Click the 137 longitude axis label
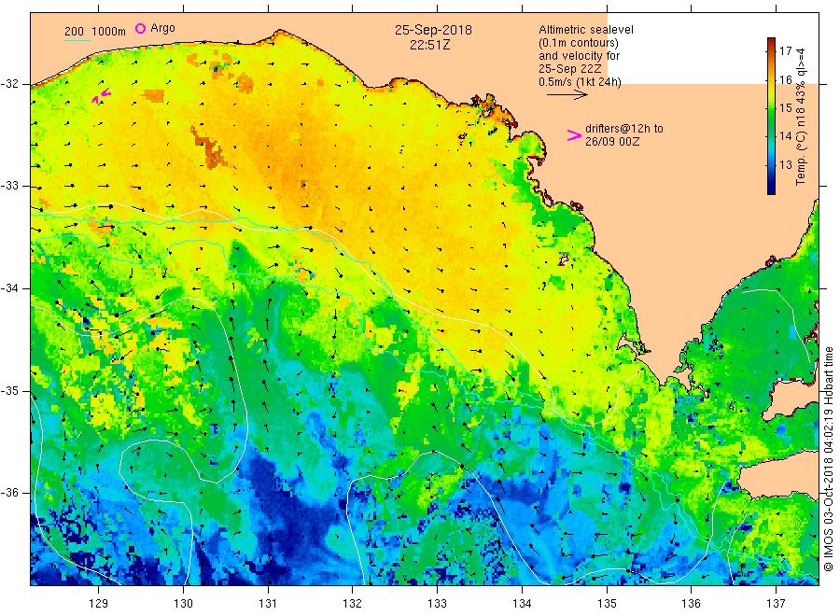 click(x=776, y=604)
